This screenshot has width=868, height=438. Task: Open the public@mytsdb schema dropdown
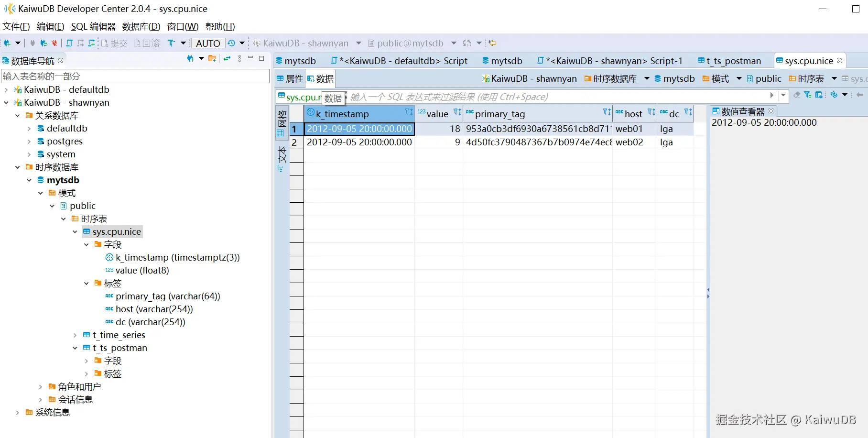(454, 43)
